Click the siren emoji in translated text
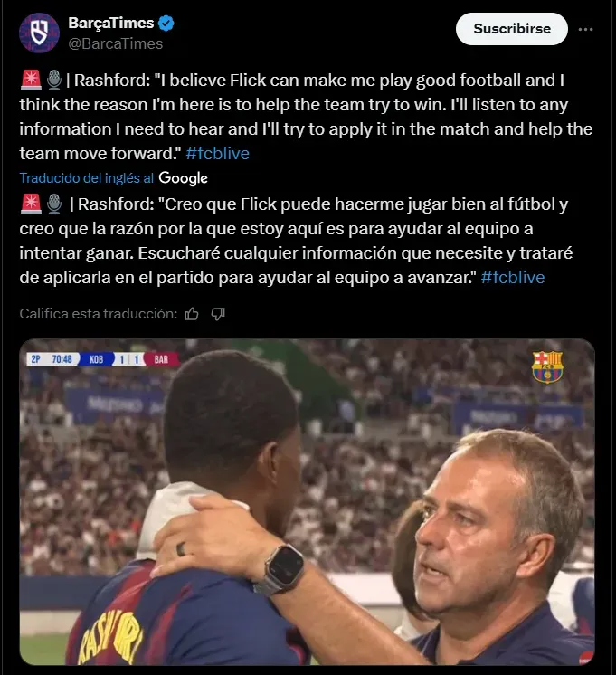Viewport: 616px width, 675px height. click(x=31, y=204)
